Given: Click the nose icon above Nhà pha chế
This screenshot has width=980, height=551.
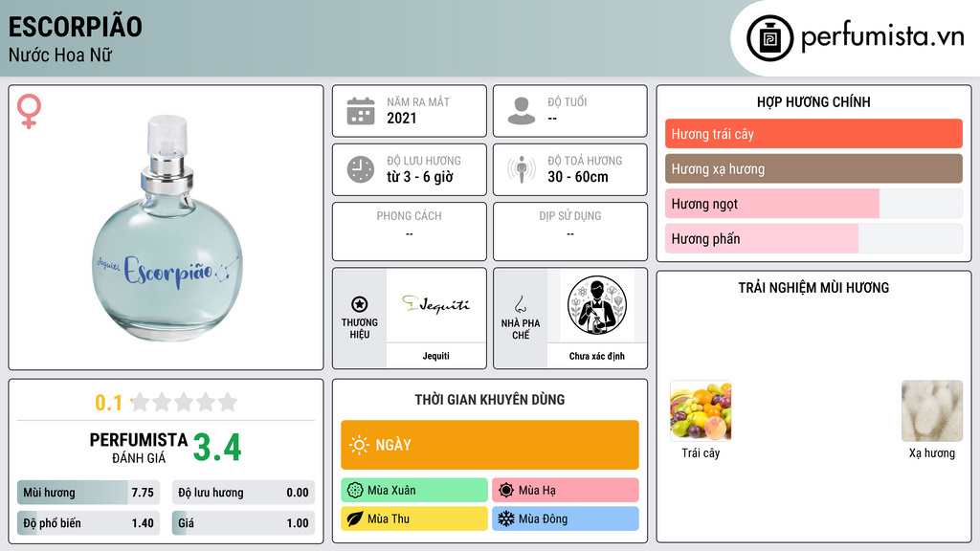Looking at the screenshot, I should [x=520, y=304].
